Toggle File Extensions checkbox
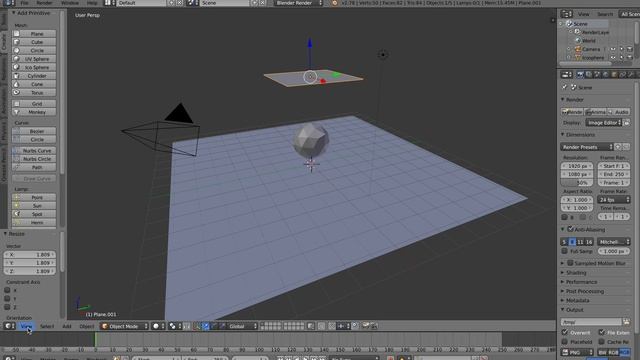Screen dimensions: 640x360 (x=602, y=332)
